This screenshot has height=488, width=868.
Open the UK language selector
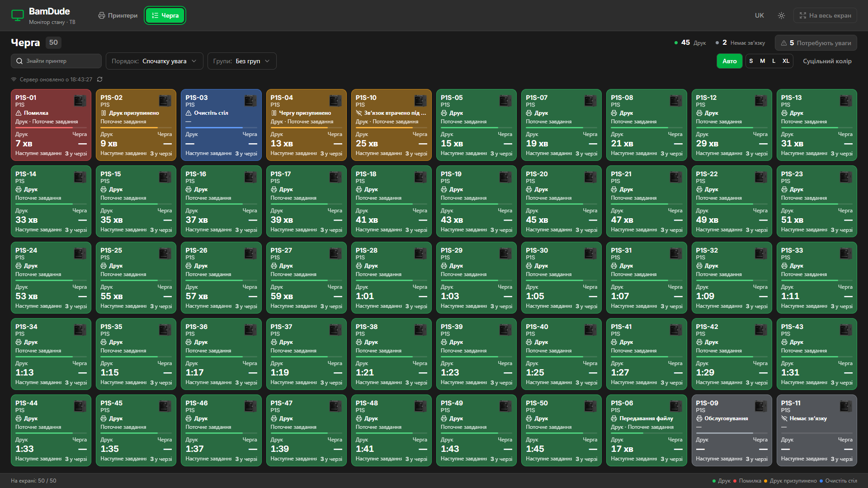pyautogui.click(x=759, y=15)
